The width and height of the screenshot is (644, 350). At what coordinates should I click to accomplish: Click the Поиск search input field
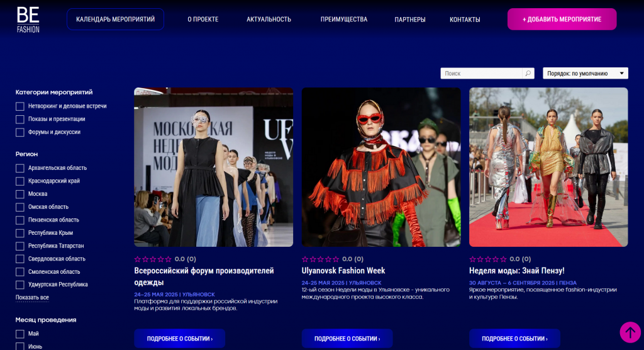[481, 73]
